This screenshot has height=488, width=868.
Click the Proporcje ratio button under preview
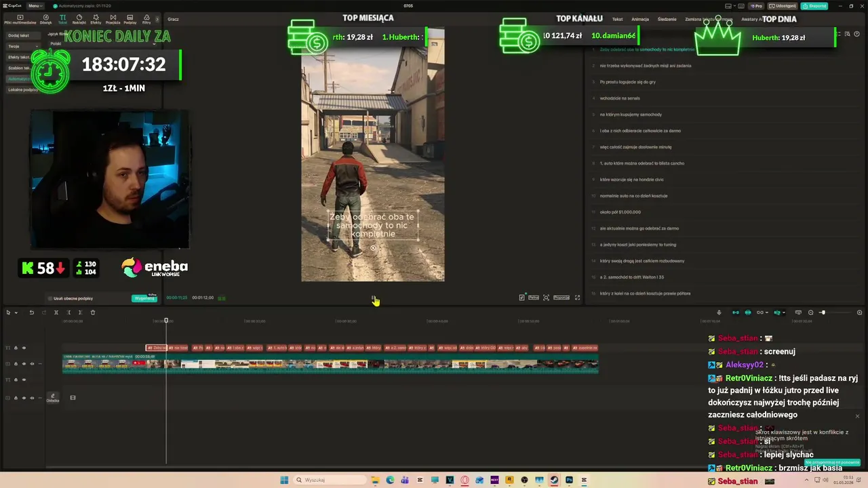[561, 298]
